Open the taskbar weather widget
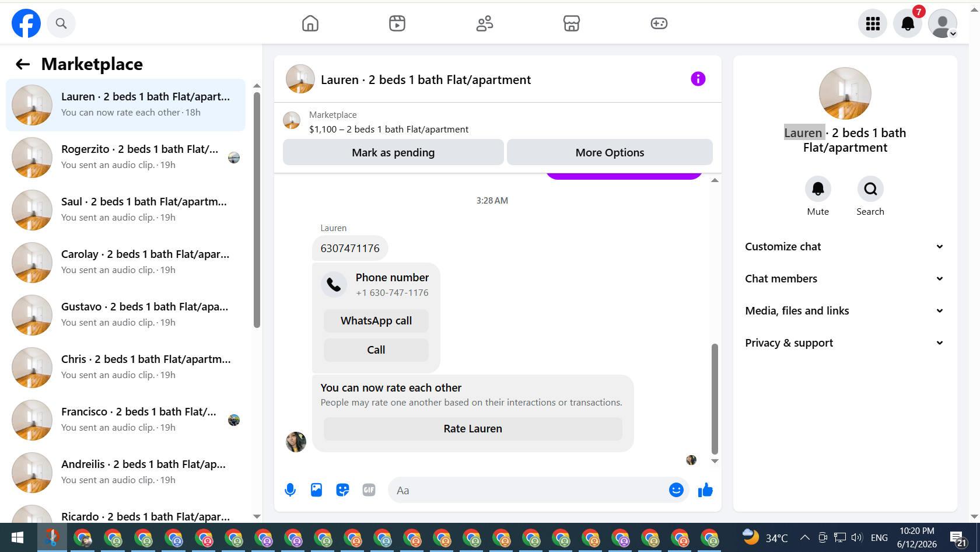The width and height of the screenshot is (980, 552). pos(765,537)
